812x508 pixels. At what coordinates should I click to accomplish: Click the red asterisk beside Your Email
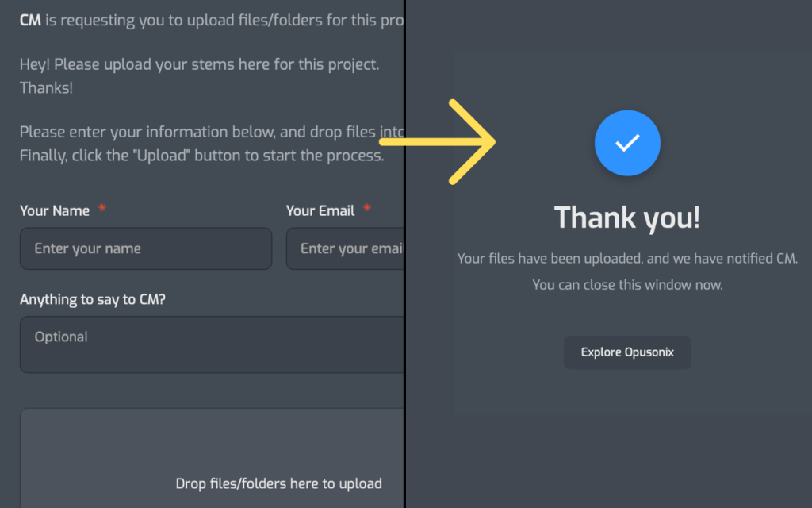point(367,210)
